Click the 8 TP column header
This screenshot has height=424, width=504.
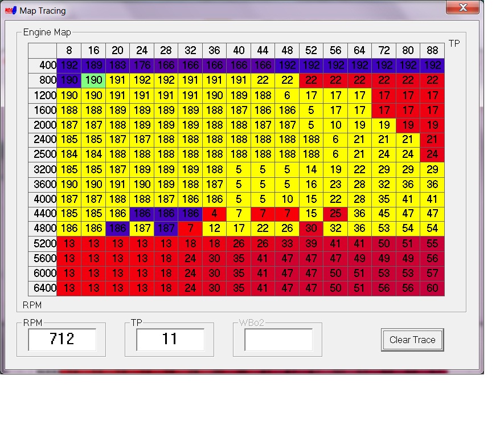coord(69,51)
